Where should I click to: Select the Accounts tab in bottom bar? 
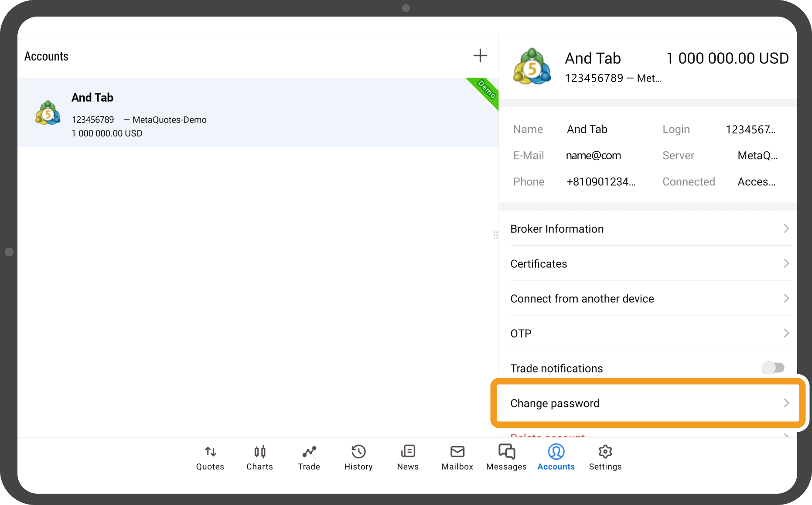pyautogui.click(x=556, y=457)
